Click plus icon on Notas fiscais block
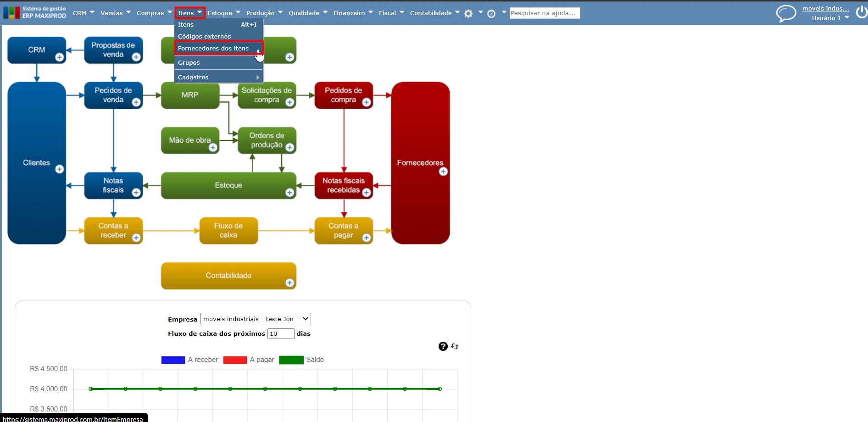The height and width of the screenshot is (422, 868). click(136, 193)
